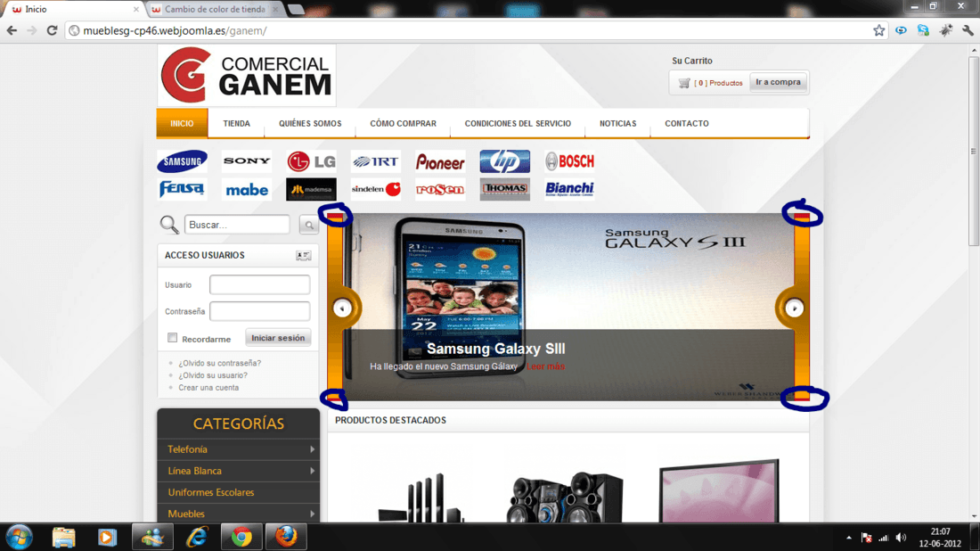Select the Rosen brand logo
This screenshot has height=551, width=980.
pos(440,190)
